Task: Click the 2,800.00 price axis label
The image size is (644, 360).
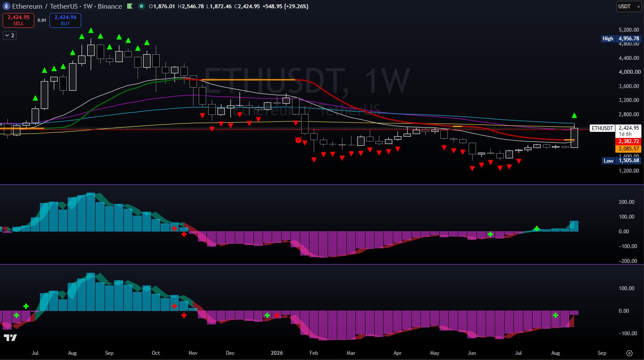Action: click(629, 115)
